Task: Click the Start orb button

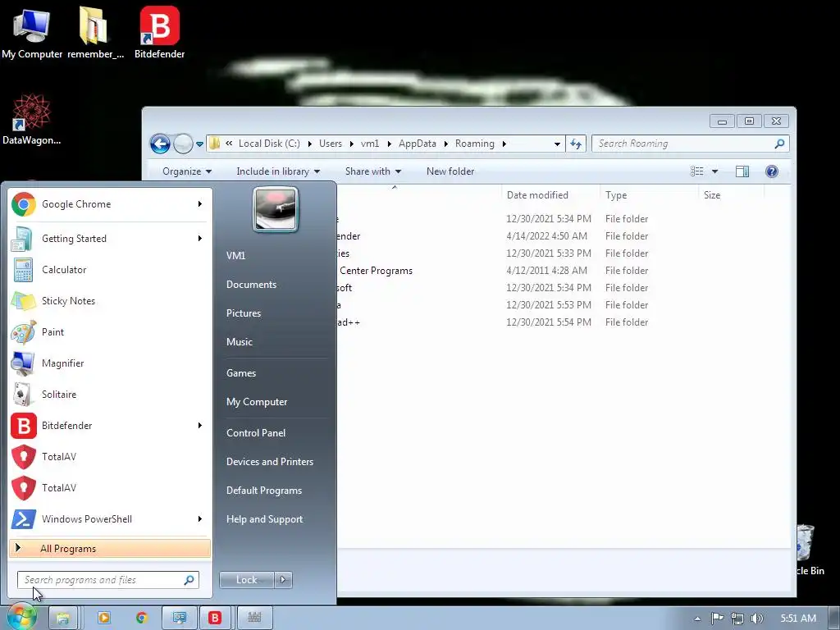Action: [21, 617]
